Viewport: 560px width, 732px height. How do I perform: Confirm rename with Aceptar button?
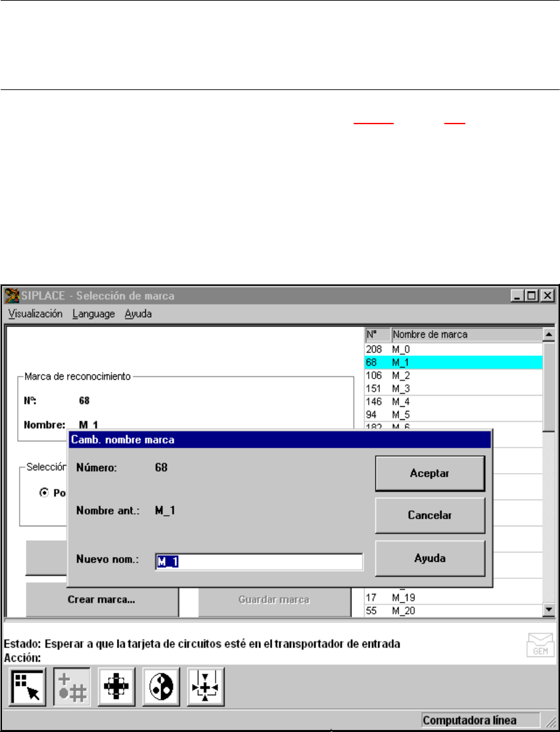coord(430,473)
